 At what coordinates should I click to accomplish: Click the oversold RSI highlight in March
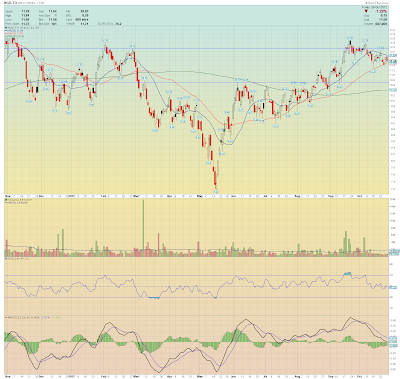click(154, 298)
